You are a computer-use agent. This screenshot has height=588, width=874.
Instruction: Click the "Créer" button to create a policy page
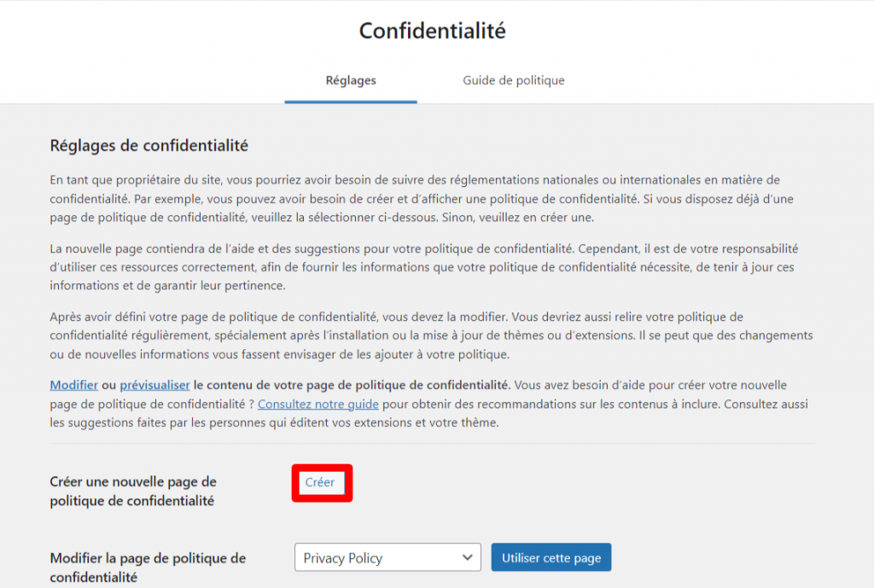coord(322,482)
